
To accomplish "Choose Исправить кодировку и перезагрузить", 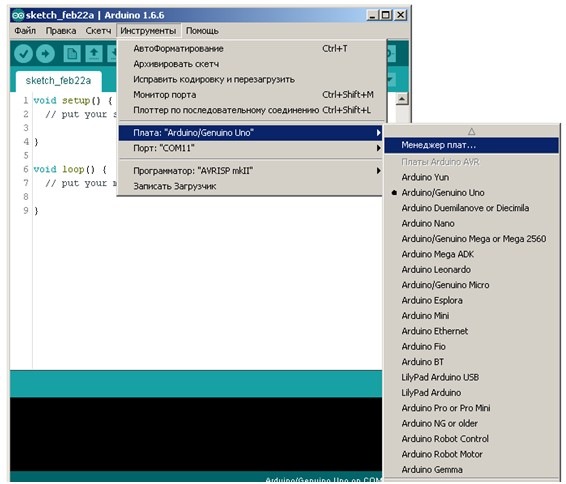I will click(251, 79).
